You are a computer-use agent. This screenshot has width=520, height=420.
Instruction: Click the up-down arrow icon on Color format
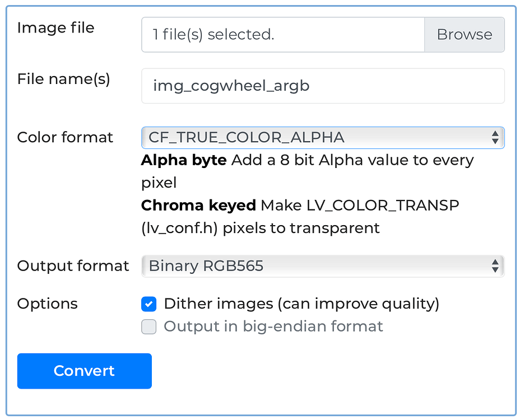coord(495,137)
